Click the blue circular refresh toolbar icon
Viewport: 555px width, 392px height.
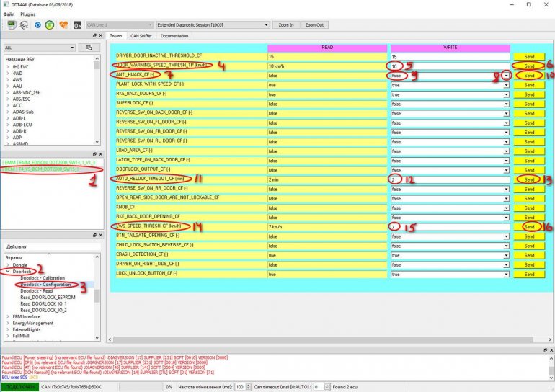[37, 24]
